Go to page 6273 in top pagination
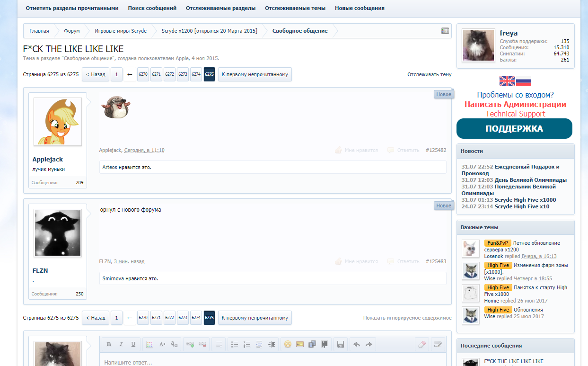The width and height of the screenshot is (588, 366). click(183, 74)
